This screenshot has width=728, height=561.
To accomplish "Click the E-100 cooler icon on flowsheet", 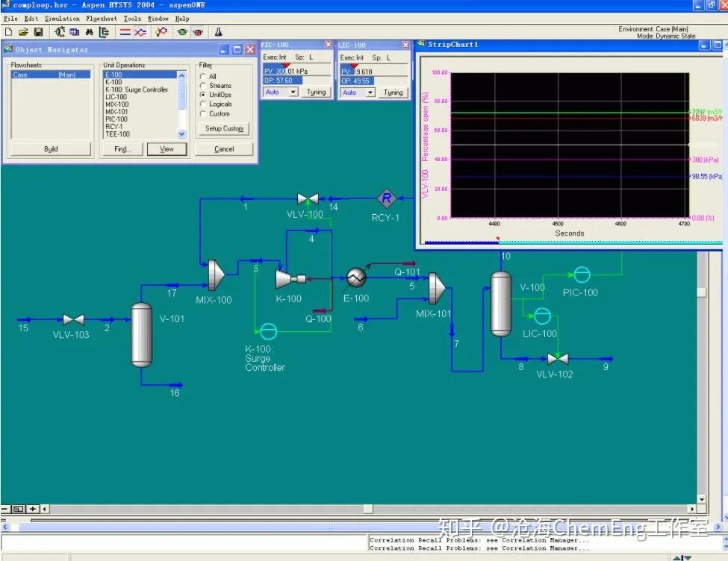I will click(x=355, y=278).
